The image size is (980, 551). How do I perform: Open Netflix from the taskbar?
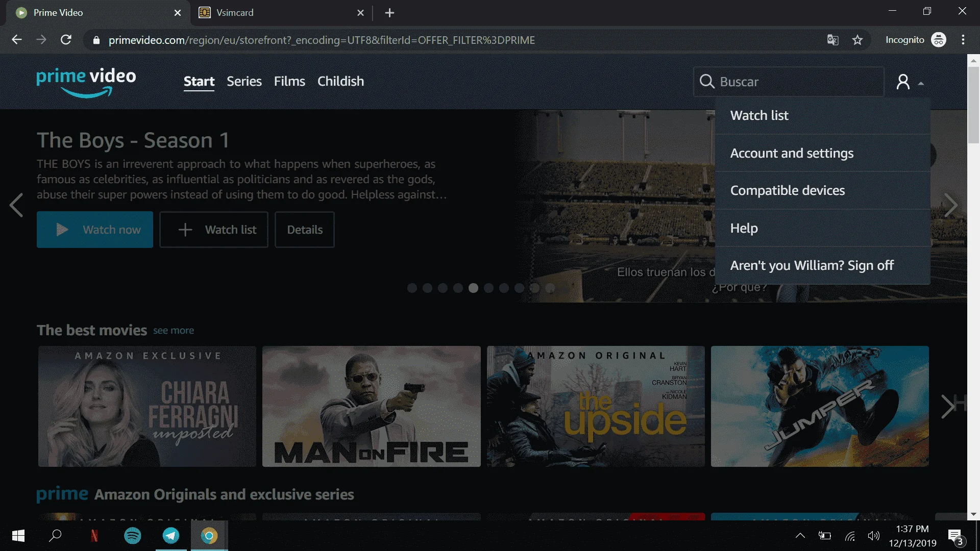point(94,536)
